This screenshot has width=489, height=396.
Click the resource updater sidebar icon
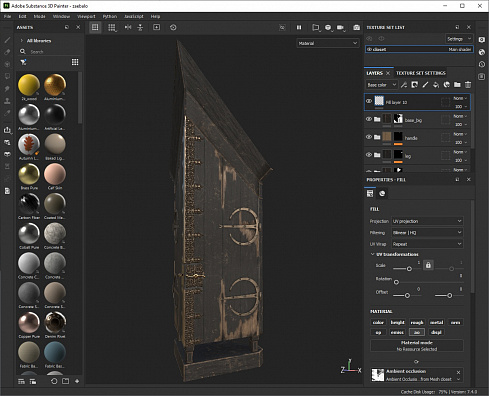pyautogui.click(x=7, y=142)
